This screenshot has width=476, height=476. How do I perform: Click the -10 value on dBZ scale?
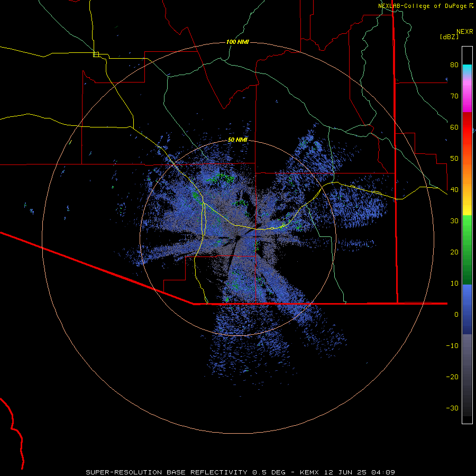pyautogui.click(x=452, y=346)
